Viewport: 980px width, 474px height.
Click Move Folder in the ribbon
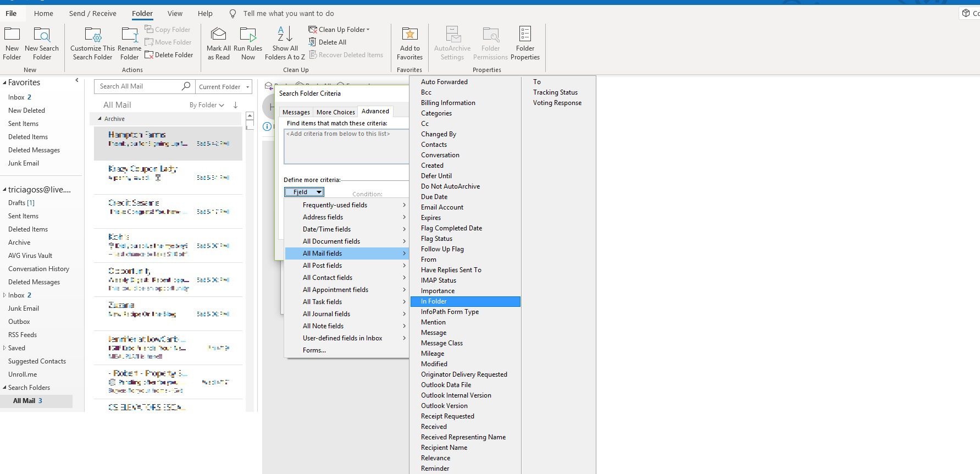[168, 42]
